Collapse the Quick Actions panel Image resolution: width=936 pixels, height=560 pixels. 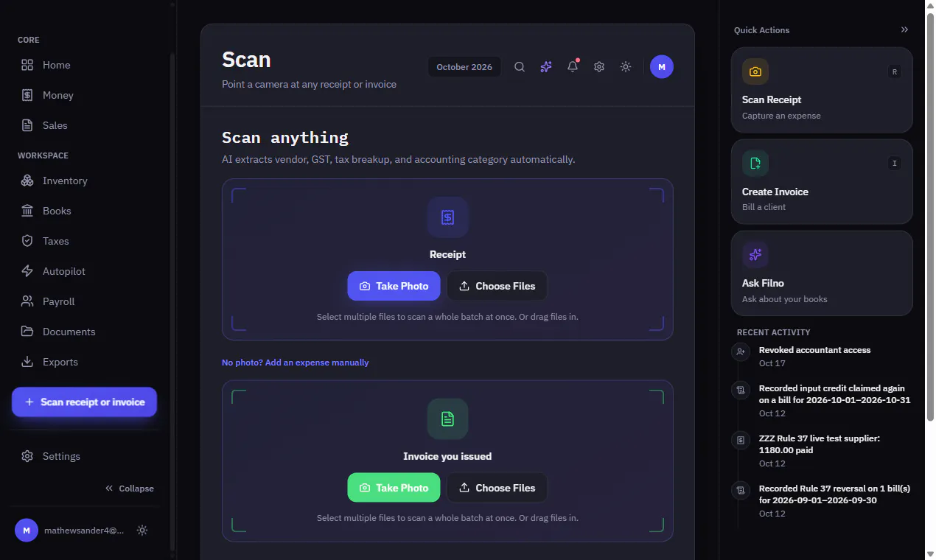[904, 30]
